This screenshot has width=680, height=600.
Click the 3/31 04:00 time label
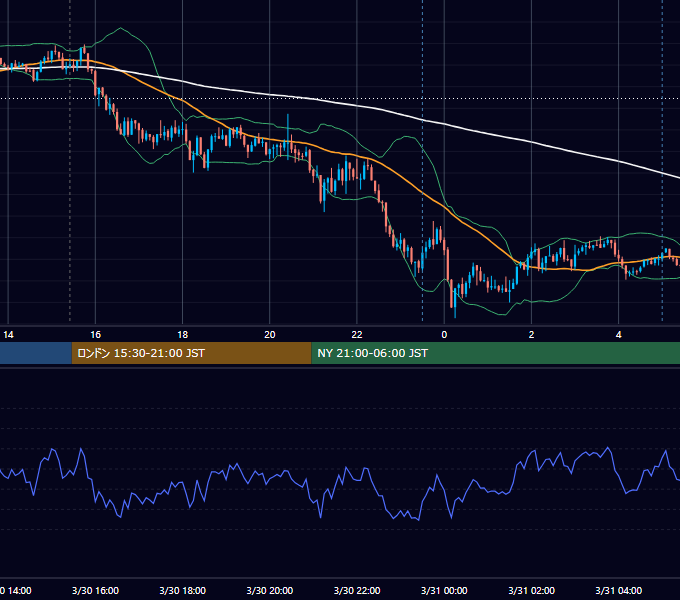[x=618, y=590]
